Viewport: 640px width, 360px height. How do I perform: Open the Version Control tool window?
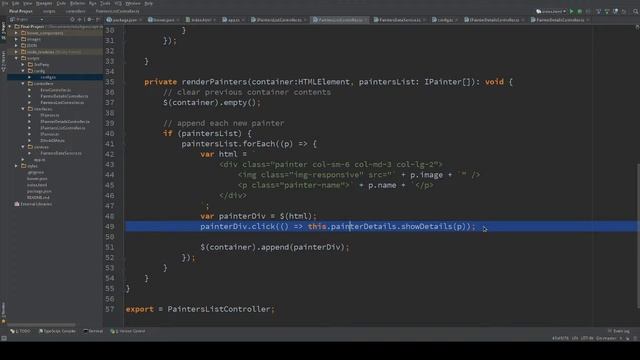point(128,331)
